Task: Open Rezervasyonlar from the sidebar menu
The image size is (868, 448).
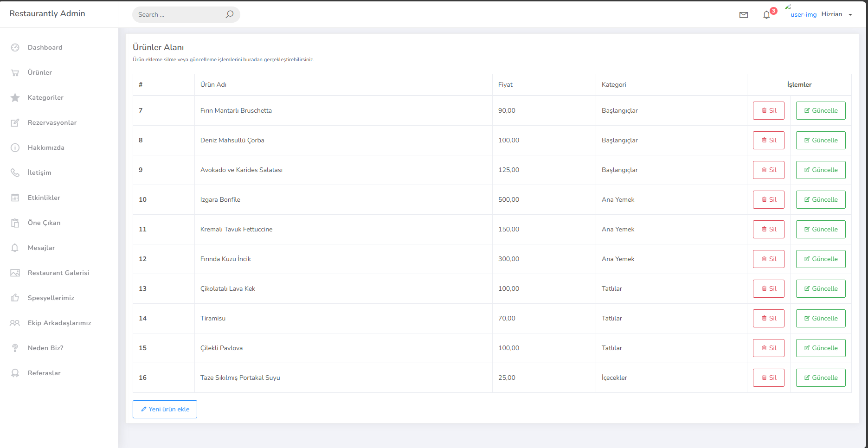Action: [x=52, y=122]
